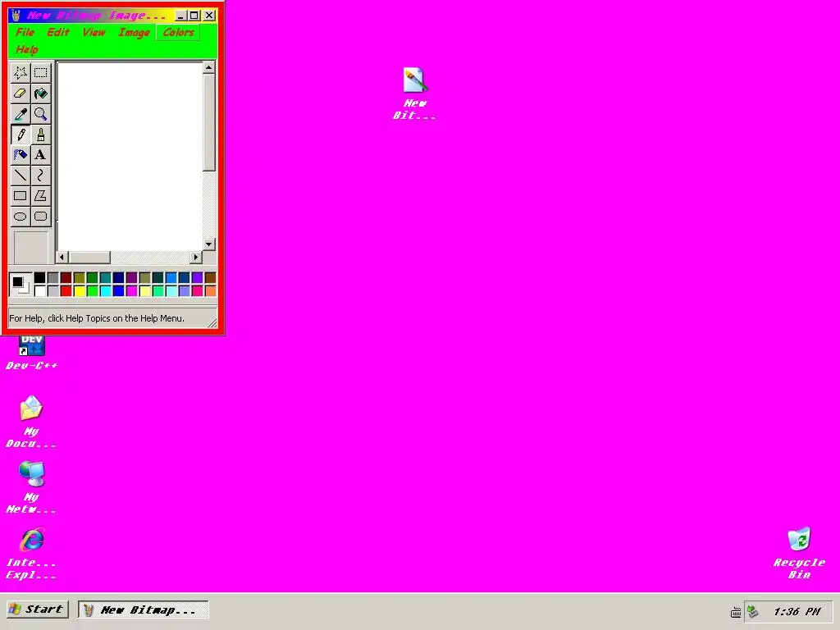Choose the Polygon shape tool

(41, 196)
